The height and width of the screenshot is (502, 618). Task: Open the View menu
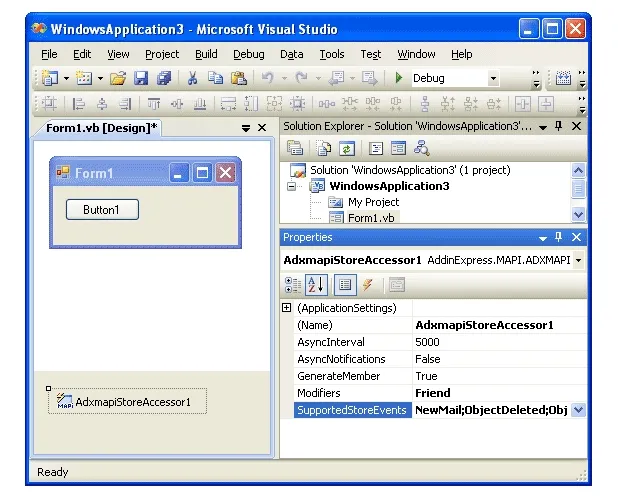point(118,54)
